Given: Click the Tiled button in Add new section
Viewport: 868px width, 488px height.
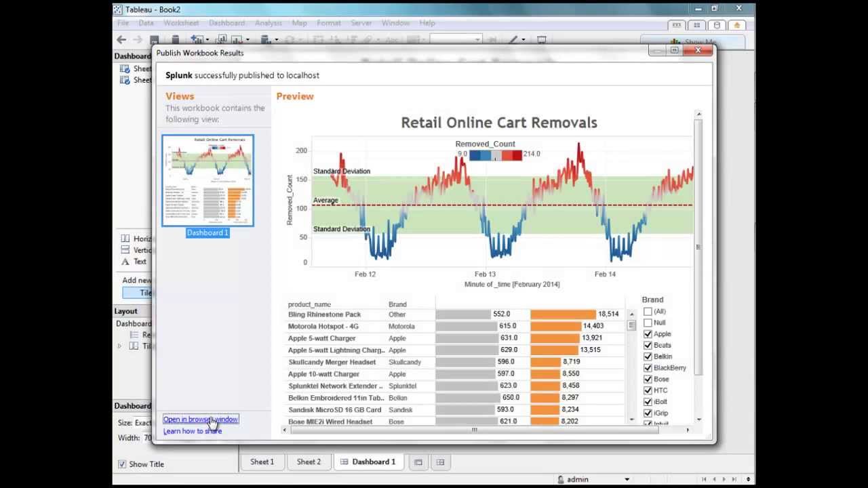Looking at the screenshot, I should (x=138, y=293).
